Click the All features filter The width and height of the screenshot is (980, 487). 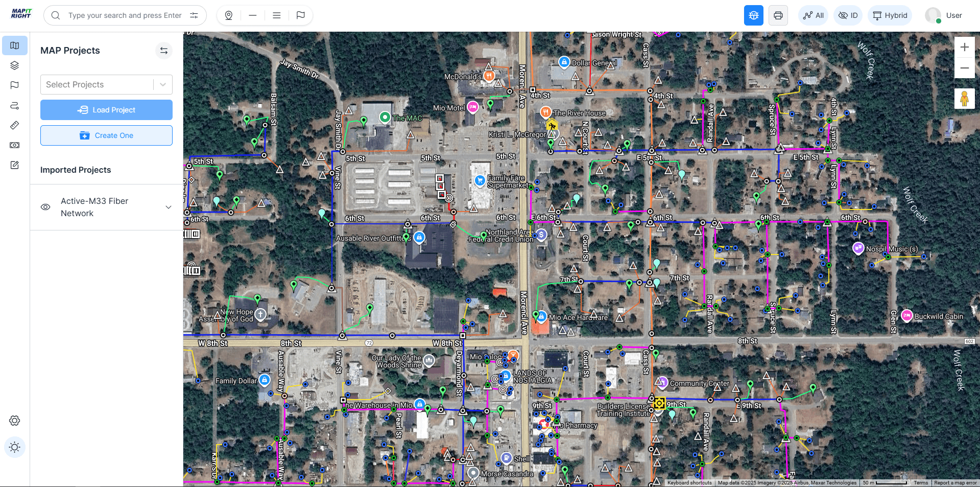click(x=813, y=15)
